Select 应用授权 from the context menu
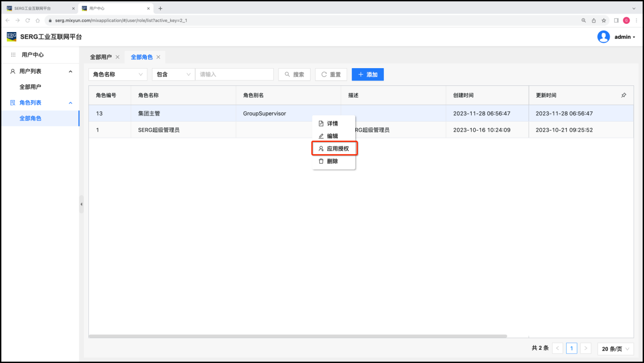 pyautogui.click(x=334, y=148)
